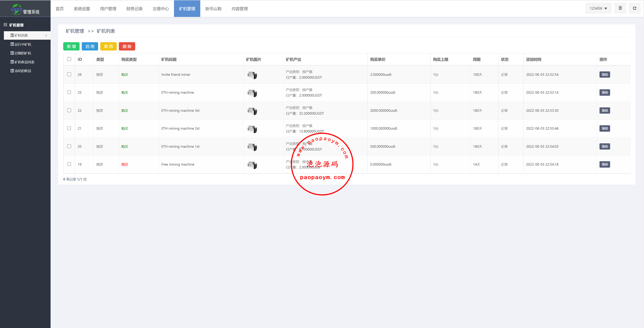Open the 123456 user dropdown
Screen dimensions: 644x328
click(x=598, y=8)
